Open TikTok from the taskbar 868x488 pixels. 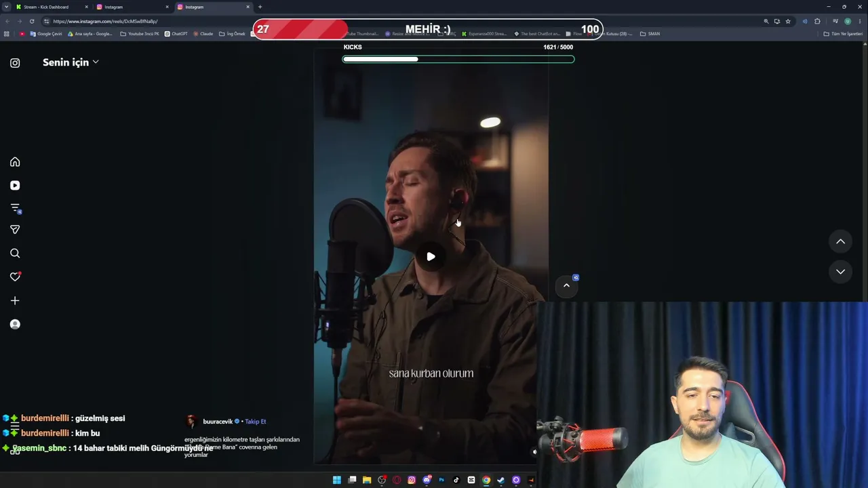coord(456,480)
